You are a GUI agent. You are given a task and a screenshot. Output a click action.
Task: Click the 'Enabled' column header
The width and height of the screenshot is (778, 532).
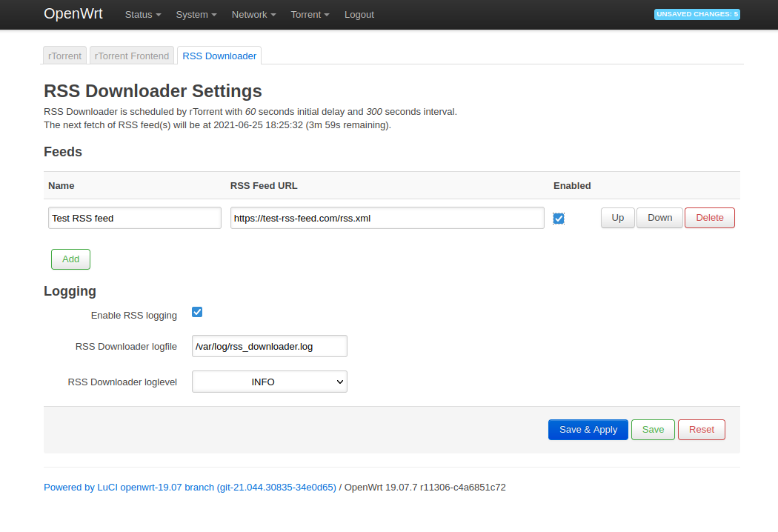[572, 185]
